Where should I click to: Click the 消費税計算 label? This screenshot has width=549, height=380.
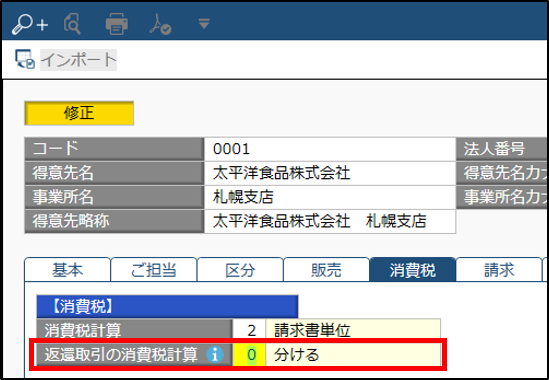pyautogui.click(x=134, y=330)
